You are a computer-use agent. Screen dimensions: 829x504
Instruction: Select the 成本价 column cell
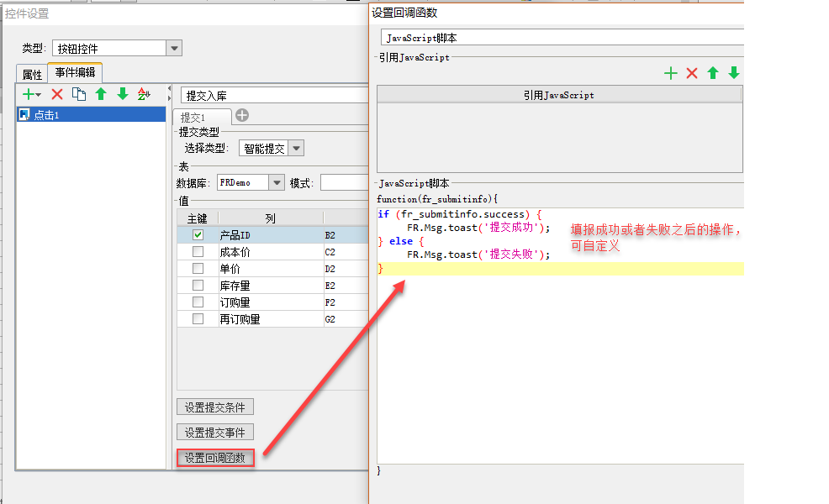pos(270,251)
